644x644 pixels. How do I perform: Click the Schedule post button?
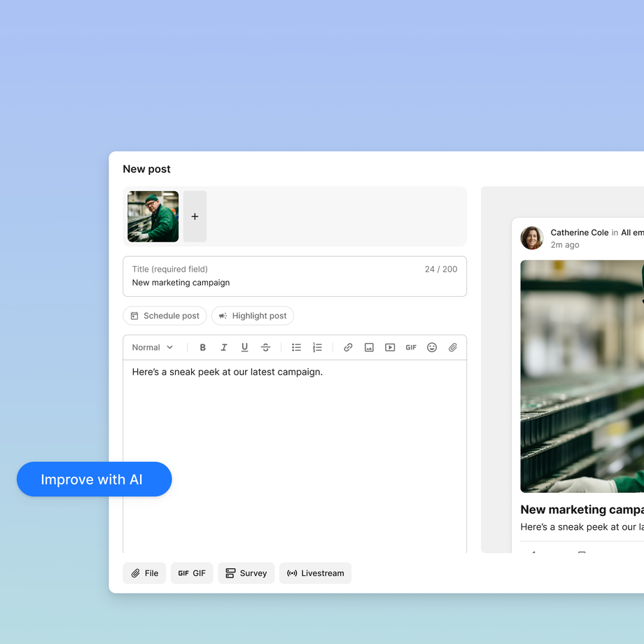(164, 316)
